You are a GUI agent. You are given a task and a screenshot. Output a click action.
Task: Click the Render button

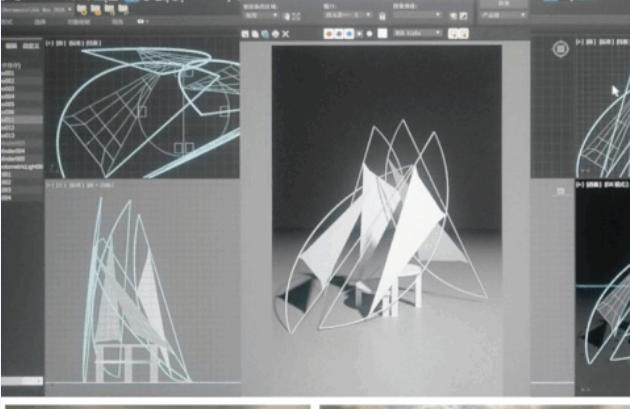503,4
